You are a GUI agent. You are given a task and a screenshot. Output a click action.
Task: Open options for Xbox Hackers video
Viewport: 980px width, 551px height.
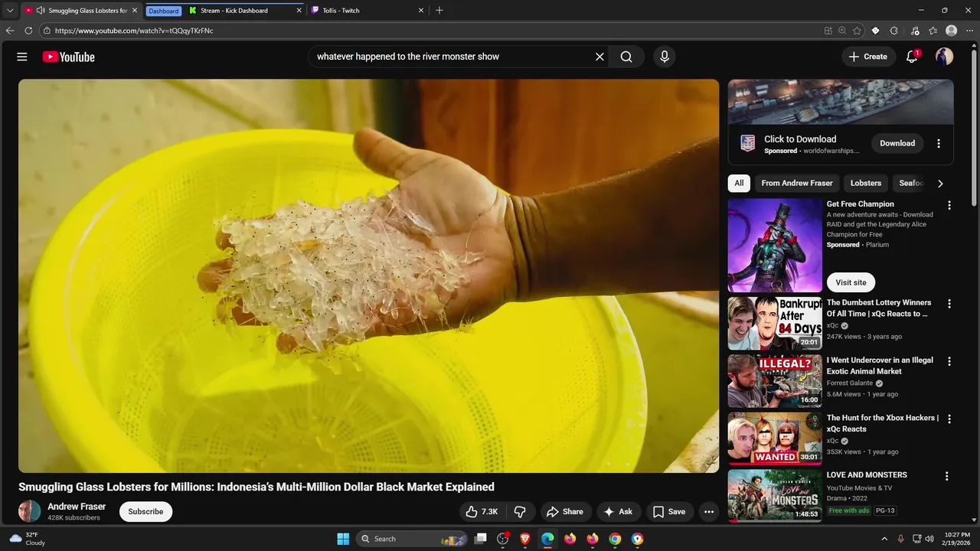[x=949, y=419]
